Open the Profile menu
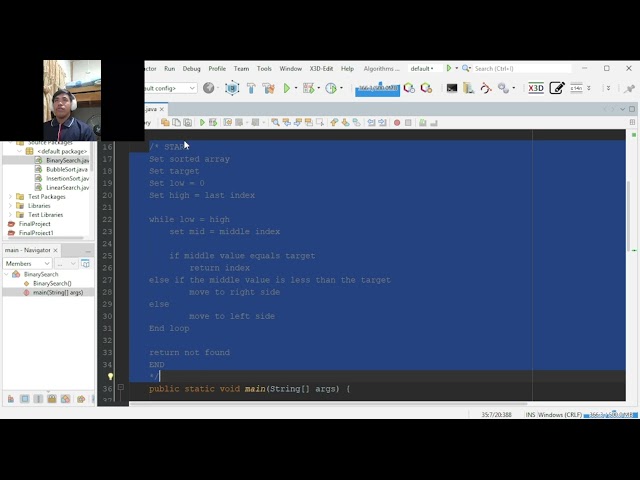Screen dimensions: 640x480 (217, 68)
